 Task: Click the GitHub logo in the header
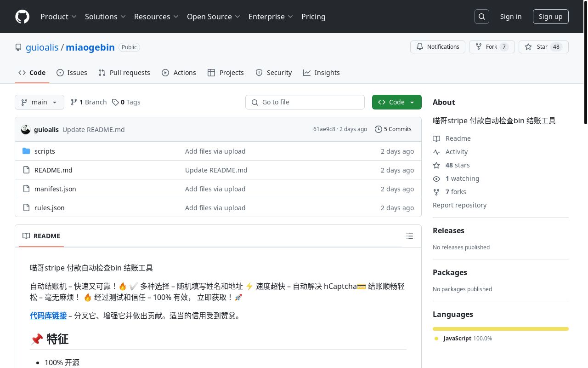tap(22, 17)
